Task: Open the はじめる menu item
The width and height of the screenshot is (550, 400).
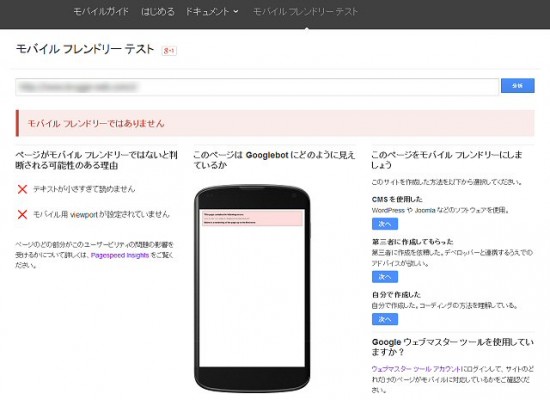Action: click(x=157, y=12)
